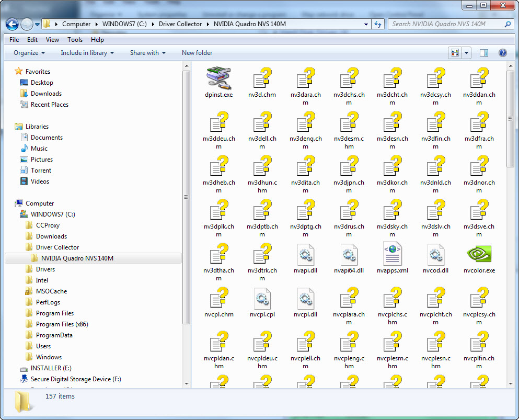Select the nv3dtha.chm help file

(x=219, y=254)
